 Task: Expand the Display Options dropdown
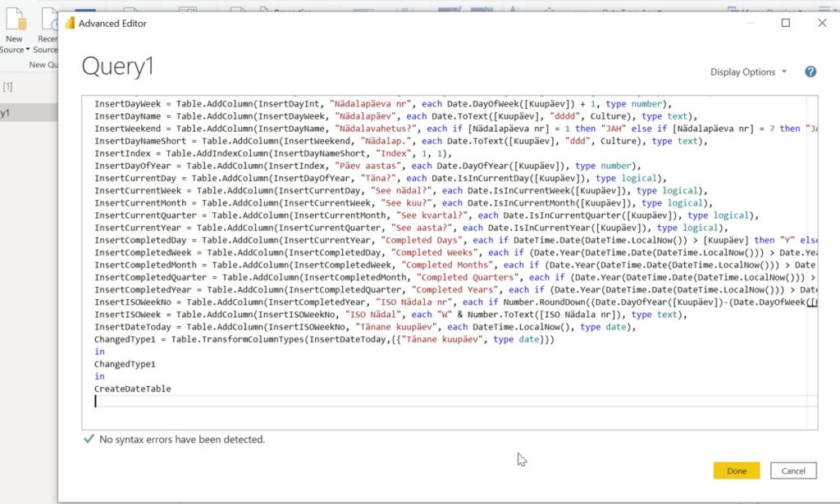coord(747,72)
